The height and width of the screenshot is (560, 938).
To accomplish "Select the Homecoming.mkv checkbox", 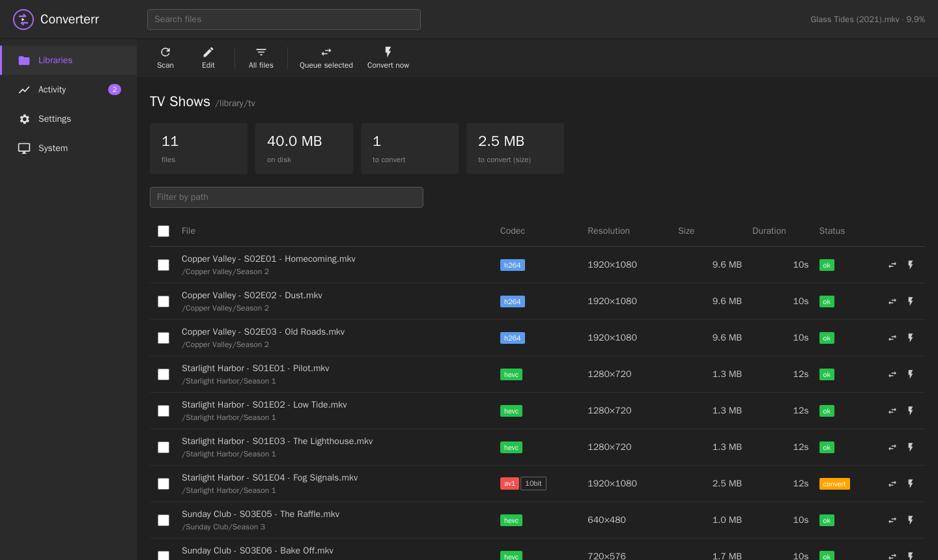I will [163, 265].
